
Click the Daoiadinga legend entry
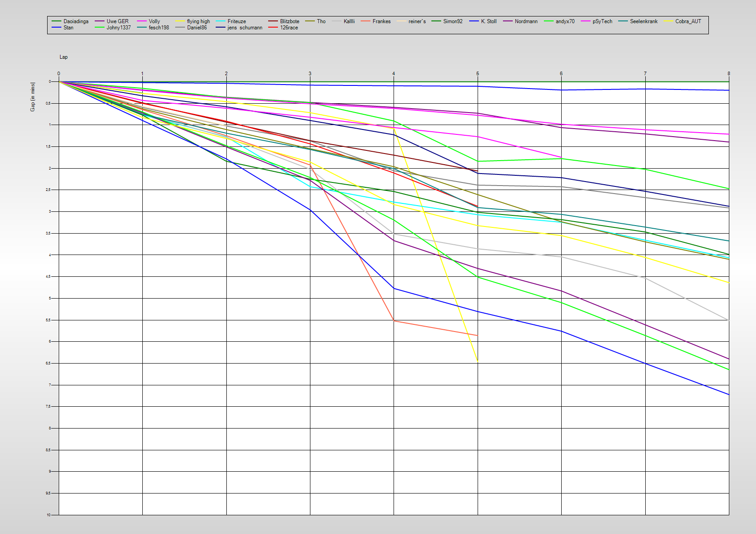pos(76,21)
